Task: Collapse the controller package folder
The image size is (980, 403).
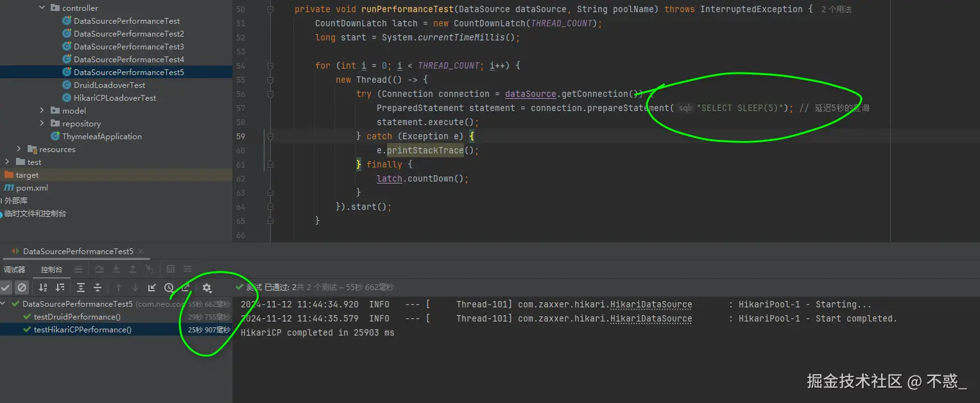Action: pyautogui.click(x=42, y=8)
